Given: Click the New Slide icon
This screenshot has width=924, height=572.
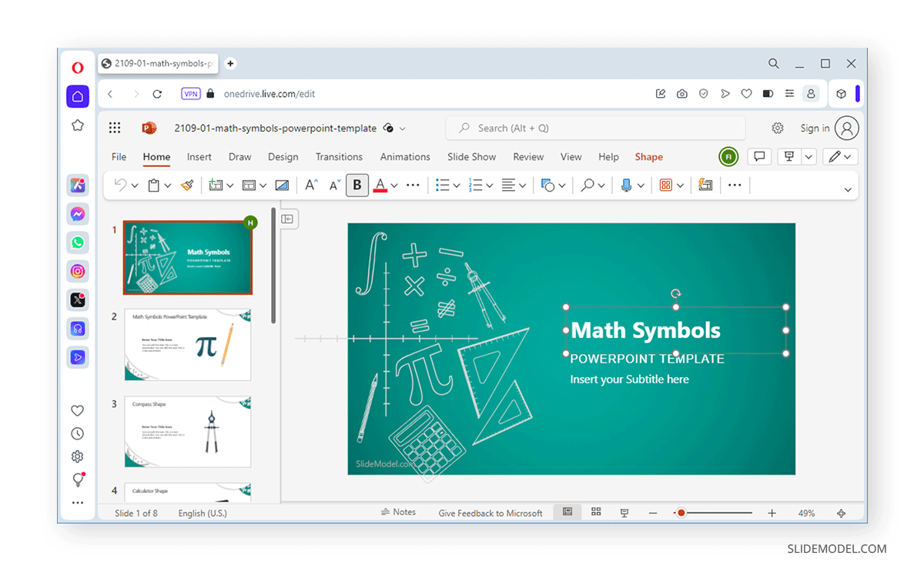Looking at the screenshot, I should coord(216,185).
